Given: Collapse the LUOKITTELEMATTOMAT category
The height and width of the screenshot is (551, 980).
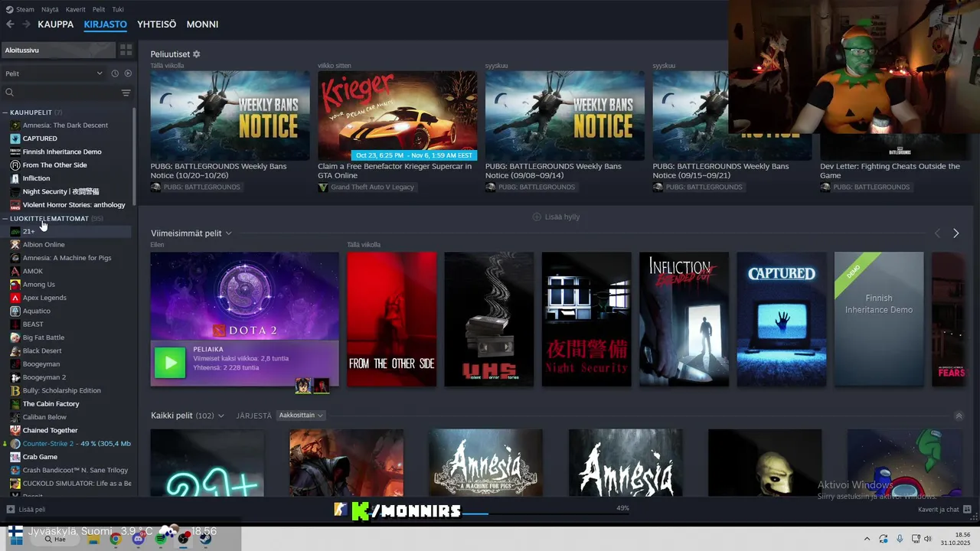Looking at the screenshot, I should point(5,219).
